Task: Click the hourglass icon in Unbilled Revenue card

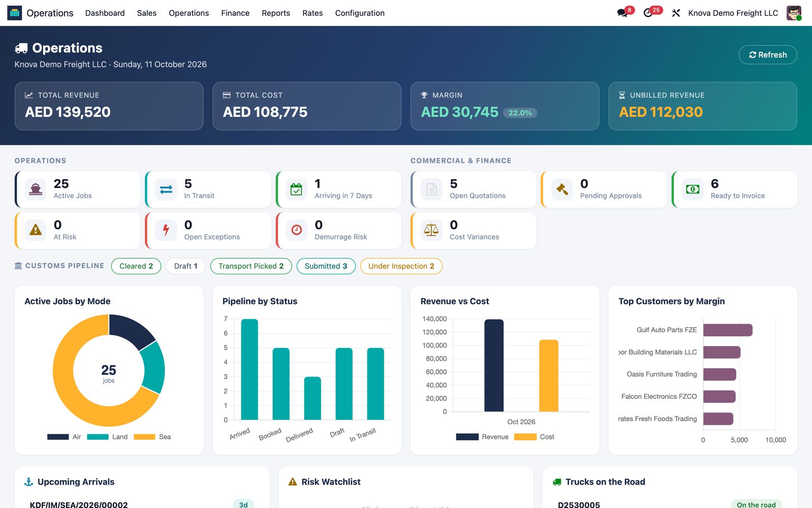Action: 622,95
